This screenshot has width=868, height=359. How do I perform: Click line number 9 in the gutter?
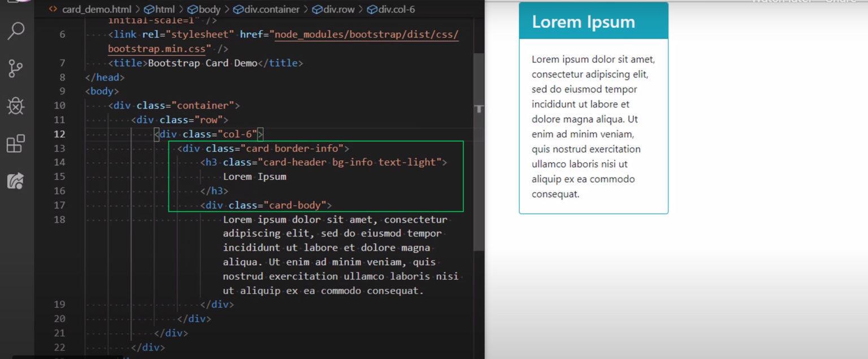(62, 91)
